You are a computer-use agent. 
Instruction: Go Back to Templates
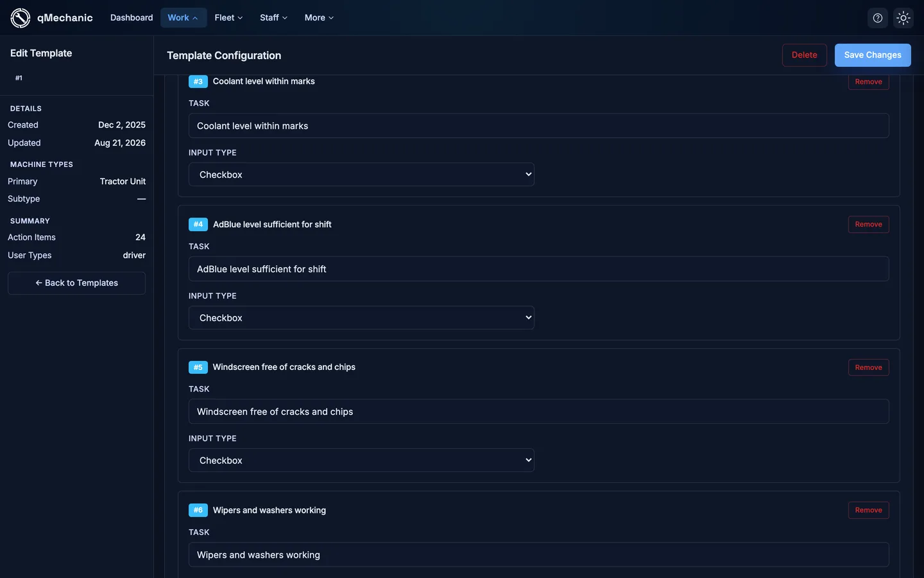click(76, 283)
